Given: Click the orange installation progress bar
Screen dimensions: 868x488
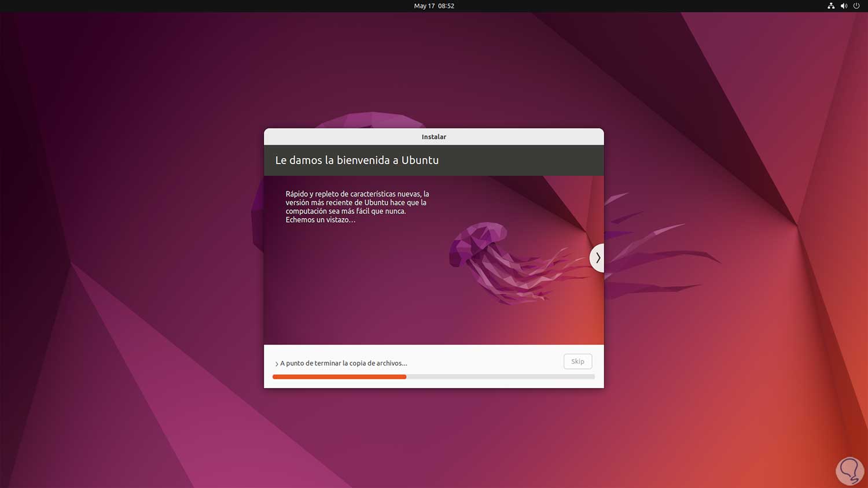Looking at the screenshot, I should tap(433, 376).
